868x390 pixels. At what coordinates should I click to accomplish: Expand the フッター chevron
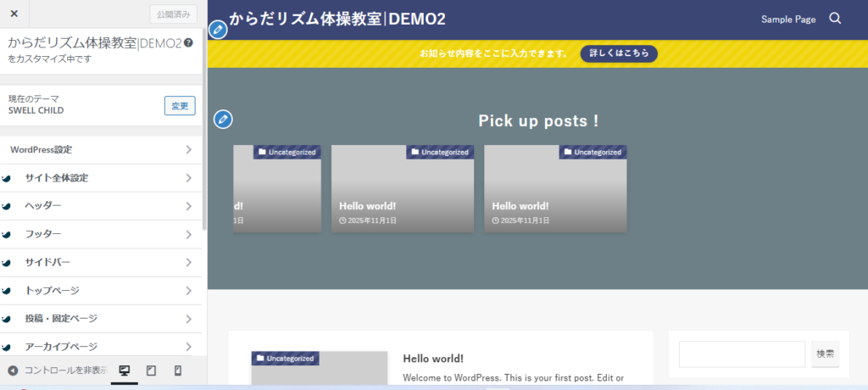[x=189, y=234]
